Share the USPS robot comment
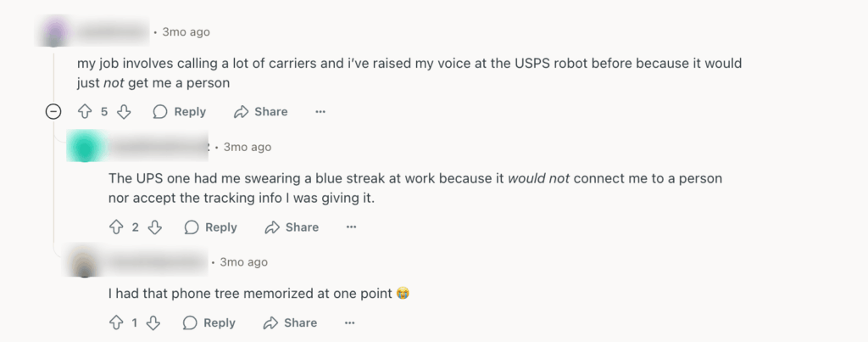The image size is (868, 342). pyautogui.click(x=260, y=112)
